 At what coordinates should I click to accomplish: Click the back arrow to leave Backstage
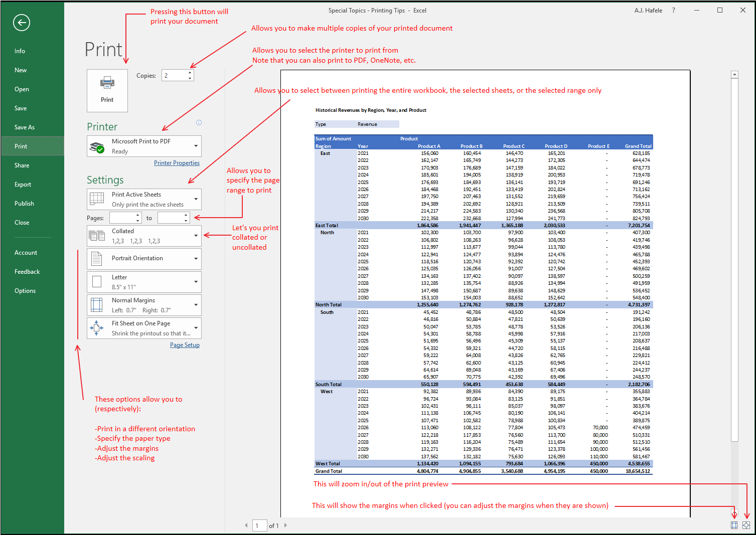[22, 23]
